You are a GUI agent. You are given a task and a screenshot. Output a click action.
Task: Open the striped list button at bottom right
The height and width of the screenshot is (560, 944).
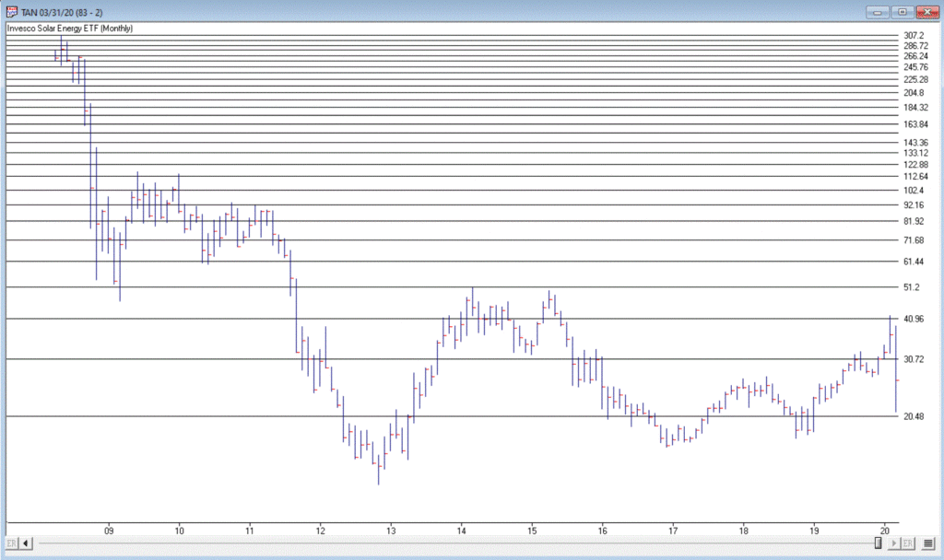(x=928, y=543)
